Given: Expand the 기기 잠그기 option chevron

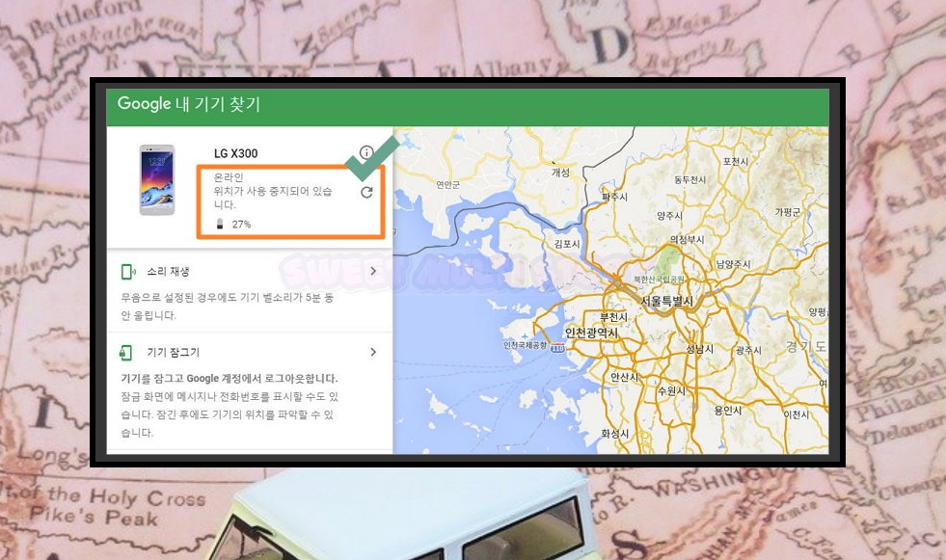Looking at the screenshot, I should (x=373, y=352).
